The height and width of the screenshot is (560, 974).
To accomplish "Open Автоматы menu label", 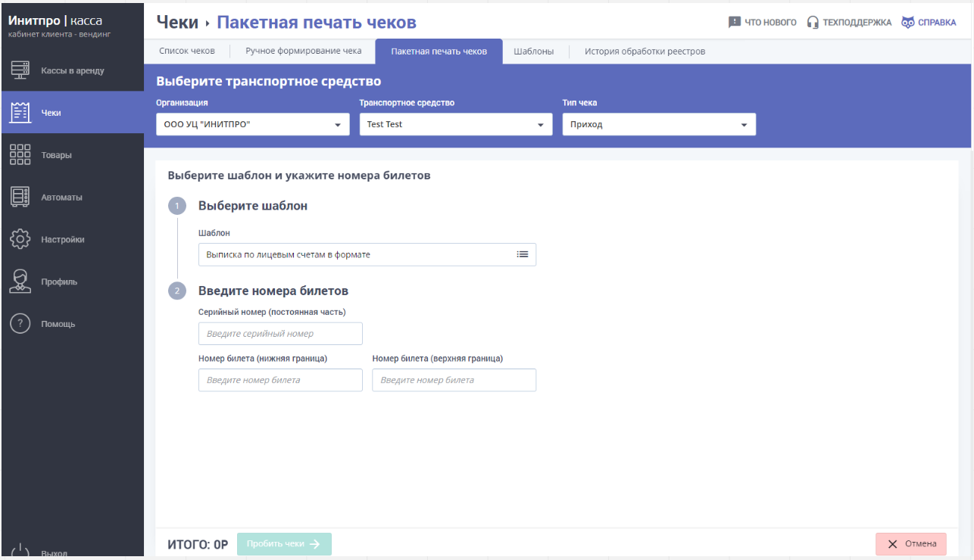I will click(62, 198).
